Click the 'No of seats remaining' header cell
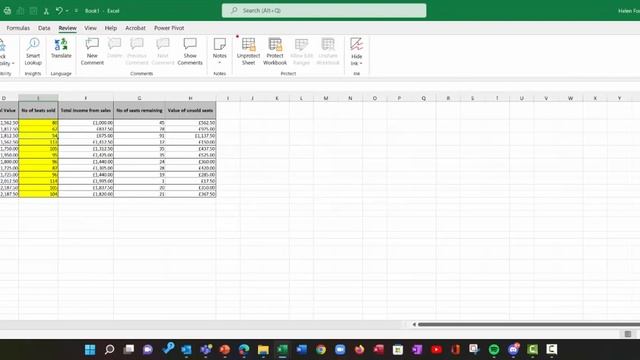 coord(139,110)
